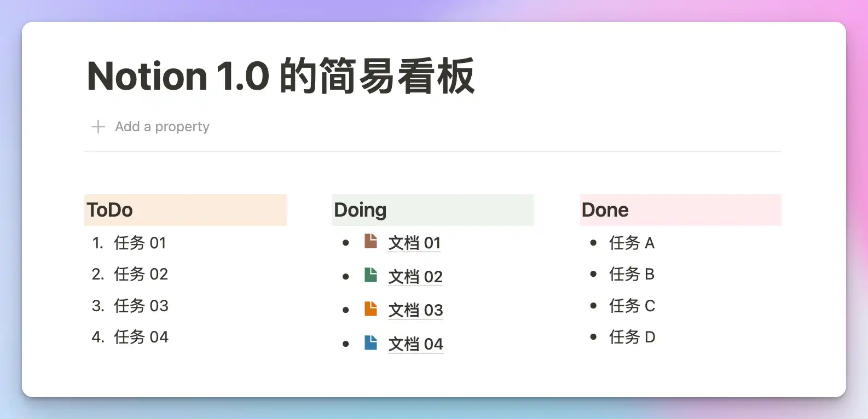868x419 pixels.
Task: Click the blue page icon for 文档 04
Action: point(371,343)
